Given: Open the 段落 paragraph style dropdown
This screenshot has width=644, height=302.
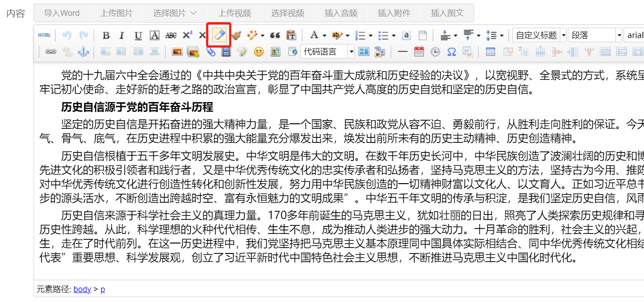Looking at the screenshot, I should click(x=596, y=35).
